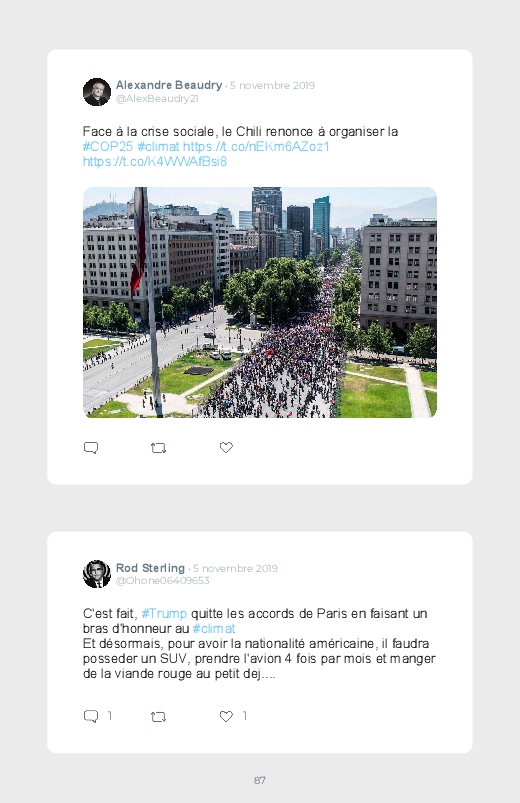Viewport: 520px width, 803px height.
Task: Click the @Ohone06409653 handle
Action: point(162,580)
